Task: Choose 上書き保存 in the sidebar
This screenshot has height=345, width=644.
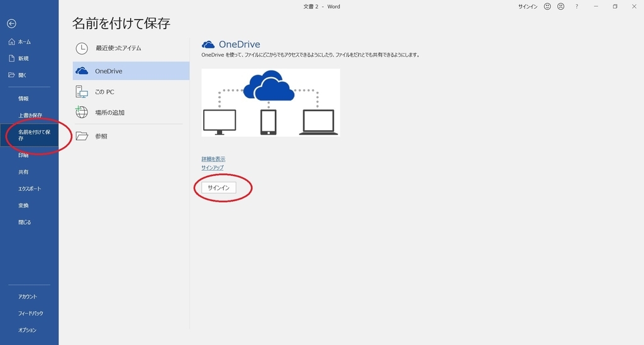Action: click(29, 115)
